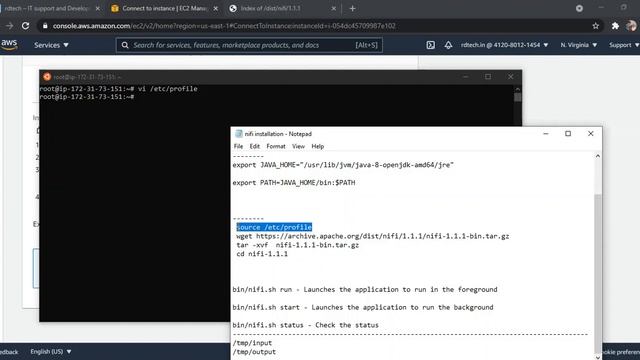Click the 'export JAVA_HOME' line in Notepad
Screen dimensions: 640x360
[x=343, y=165]
